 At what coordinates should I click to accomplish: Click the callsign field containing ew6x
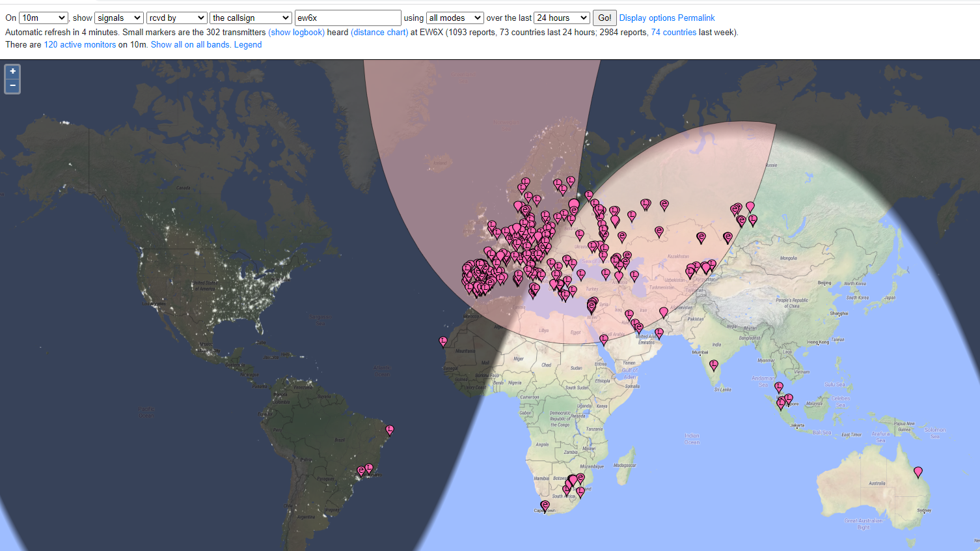click(347, 18)
